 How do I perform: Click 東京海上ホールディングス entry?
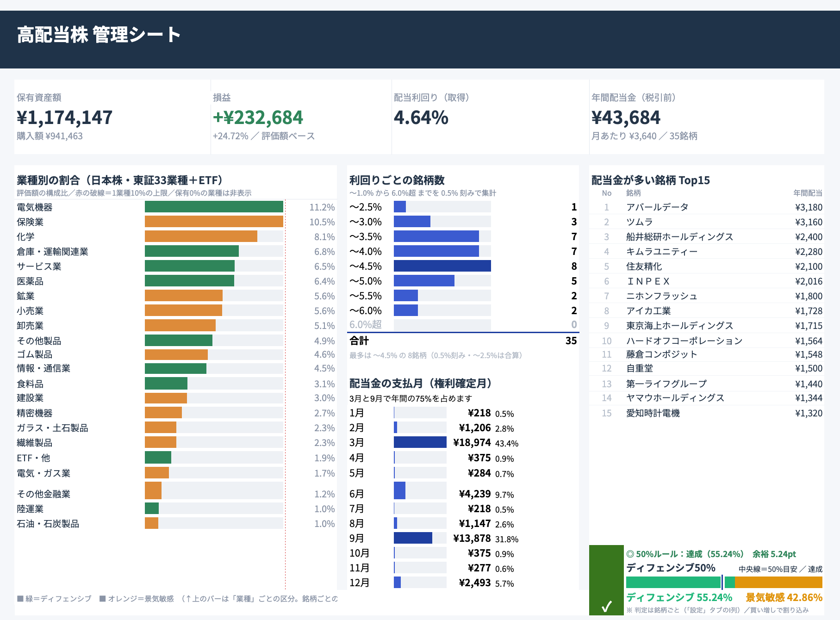click(x=679, y=326)
